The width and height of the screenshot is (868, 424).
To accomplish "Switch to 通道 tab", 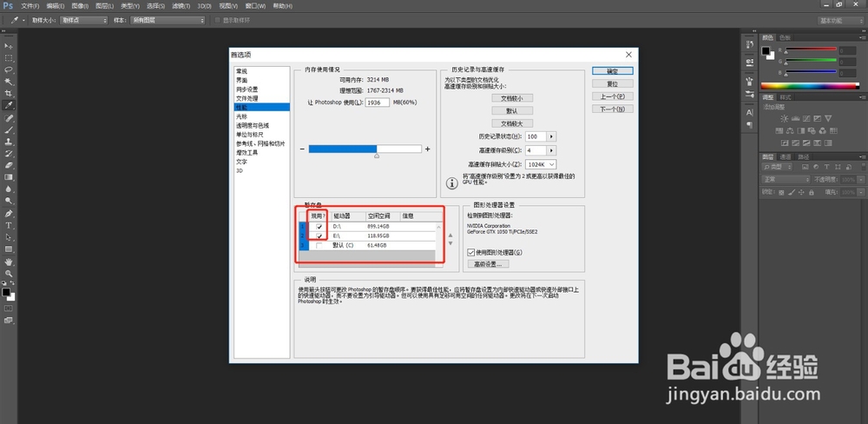I will [x=785, y=157].
